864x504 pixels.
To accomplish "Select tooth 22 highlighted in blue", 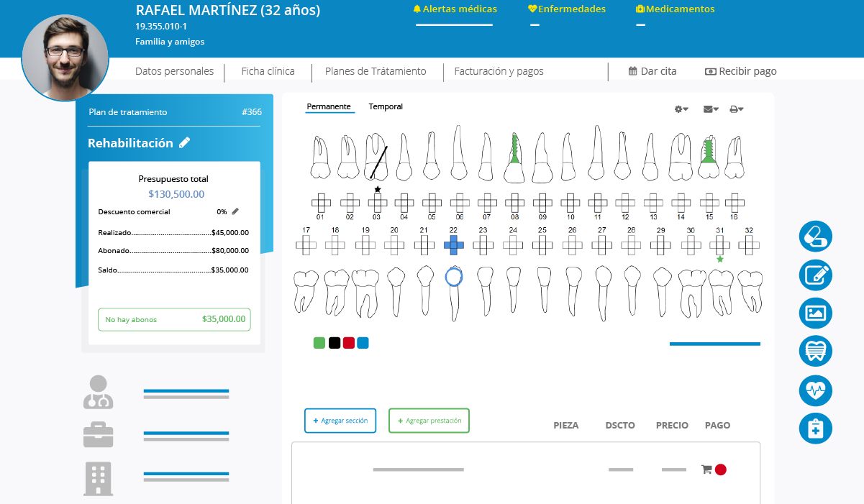I will (454, 244).
